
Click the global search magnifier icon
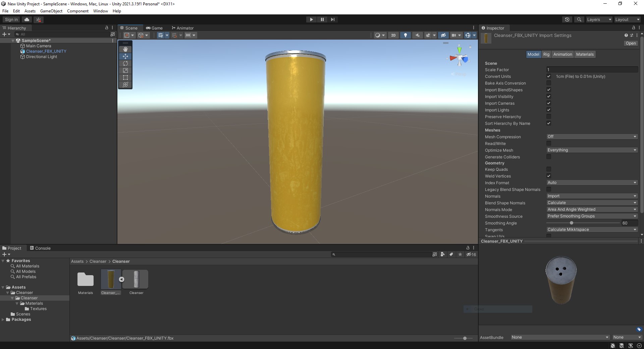click(579, 19)
